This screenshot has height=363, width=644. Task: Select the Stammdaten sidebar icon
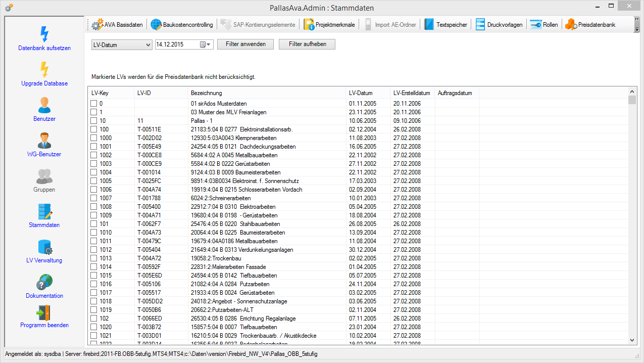pyautogui.click(x=44, y=211)
